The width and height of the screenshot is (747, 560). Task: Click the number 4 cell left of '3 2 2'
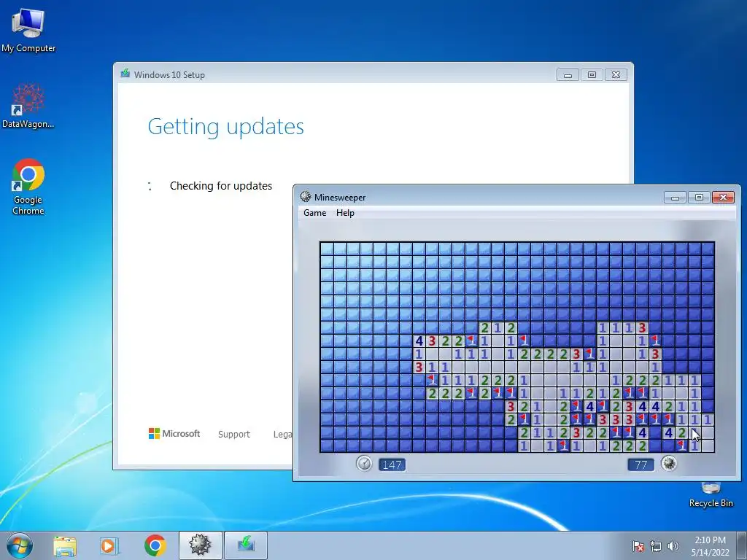[x=419, y=341]
